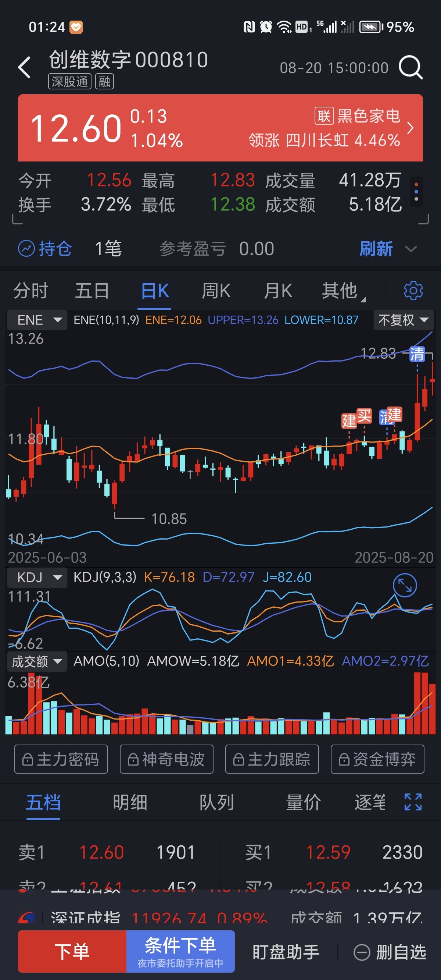The width and height of the screenshot is (441, 980).
Task: Tap the battery 95% status indicator
Action: (x=387, y=27)
